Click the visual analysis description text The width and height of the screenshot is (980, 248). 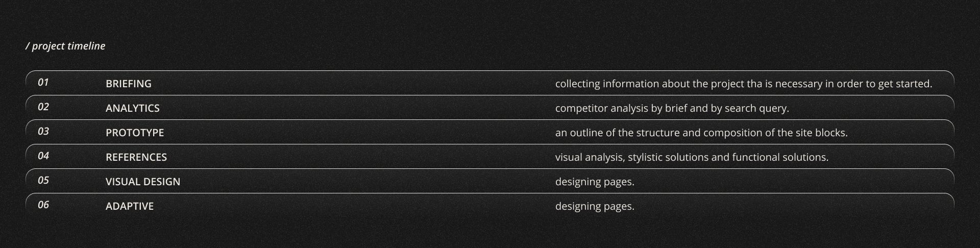692,157
